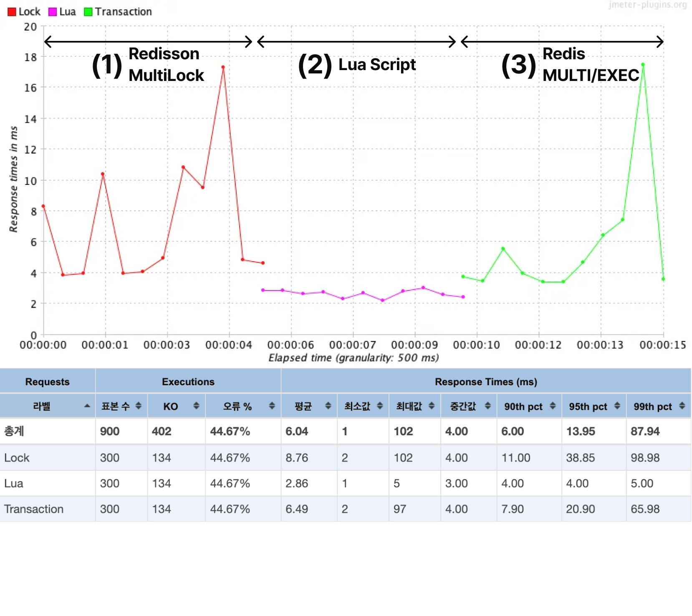This screenshot has height=616, width=692.
Task: Sort the 표본 수 column
Action: point(139,406)
